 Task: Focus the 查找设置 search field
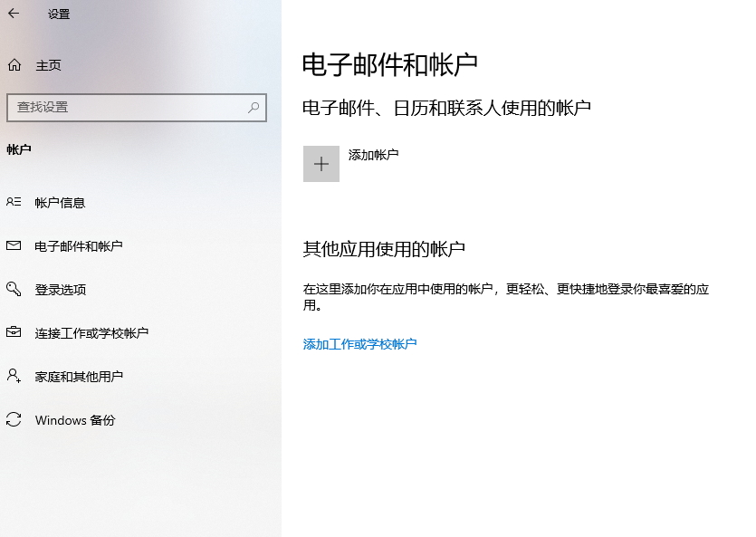137,108
